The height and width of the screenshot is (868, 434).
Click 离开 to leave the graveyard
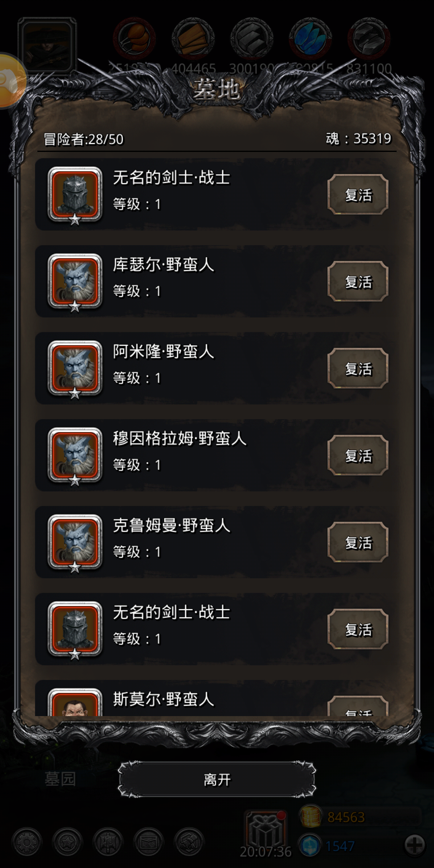click(x=217, y=780)
